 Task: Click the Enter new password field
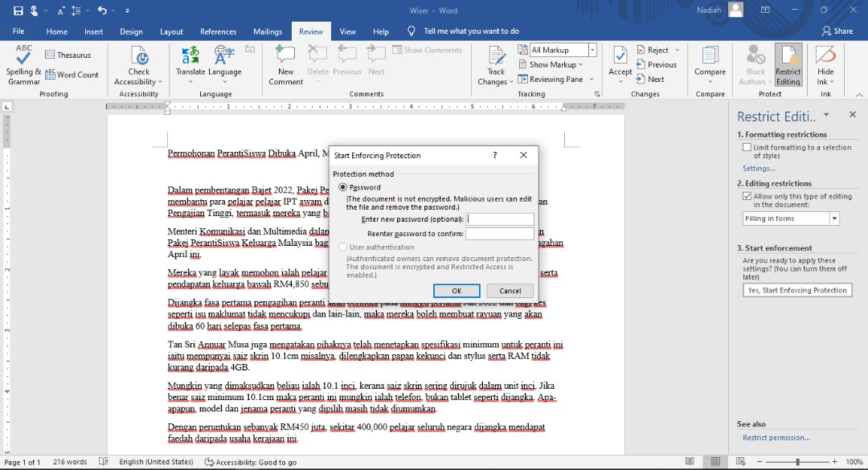coord(500,219)
